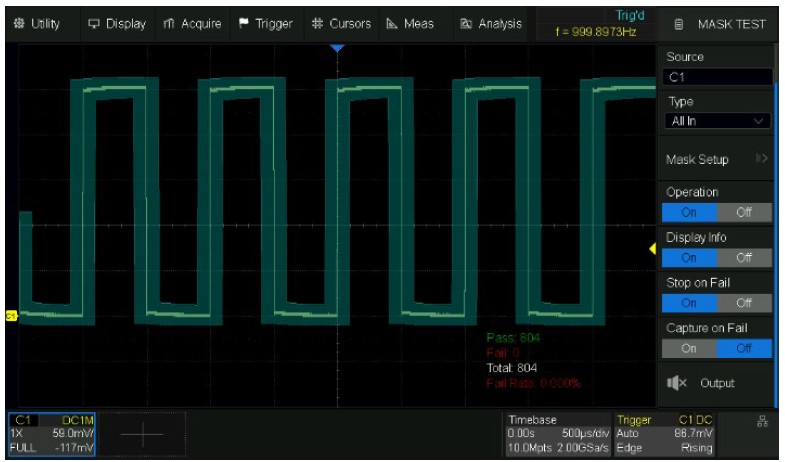
Task: Open the Source C1 selector
Action: point(717,76)
